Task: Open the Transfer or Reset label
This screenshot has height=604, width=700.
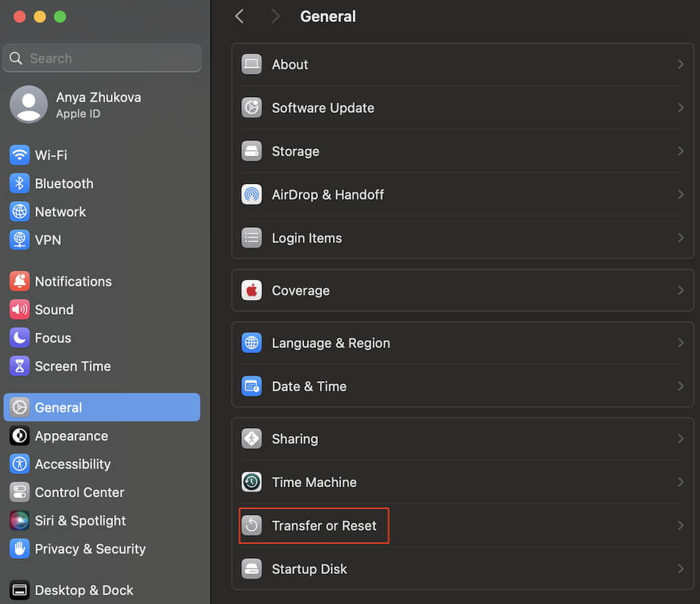Action: (x=324, y=526)
